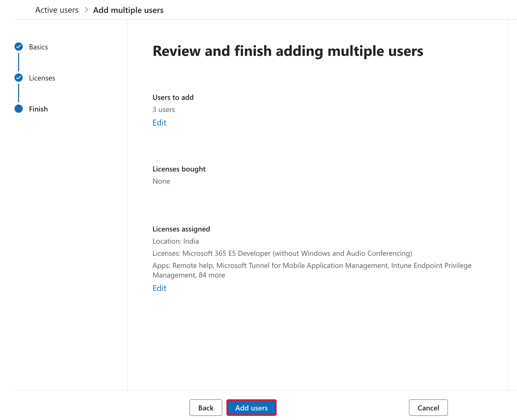517x420 pixels.
Task: Click the breadcrumb chevron separator icon
Action: [86, 10]
